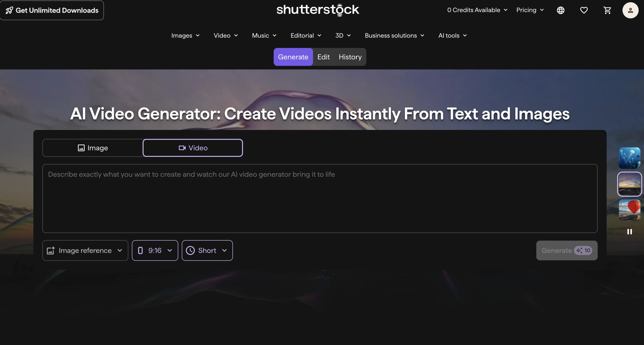Switch to Image generation mode

(x=93, y=148)
